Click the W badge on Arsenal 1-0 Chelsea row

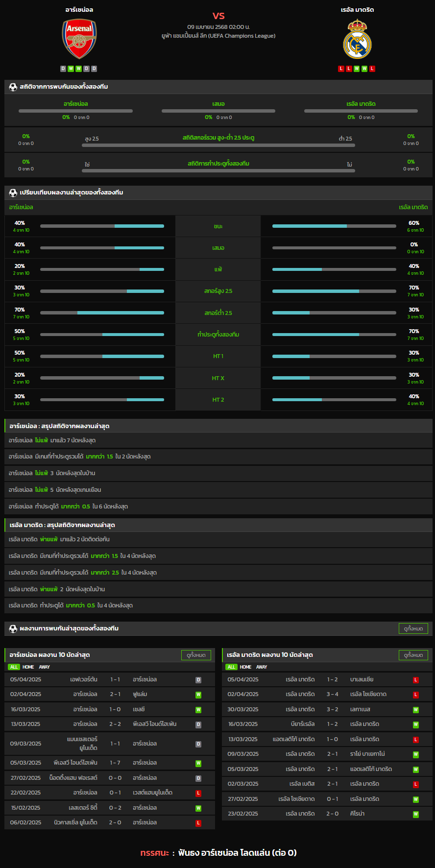coord(198,710)
